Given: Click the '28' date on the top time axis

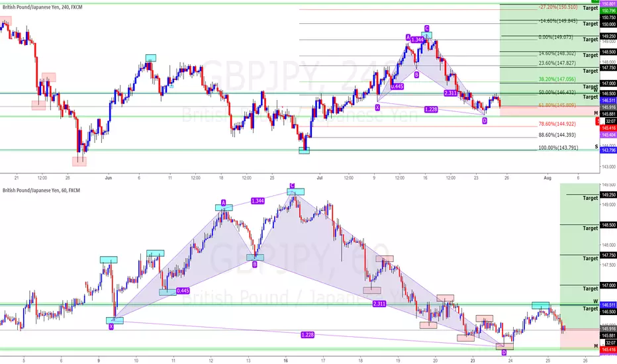Looking at the screenshot, I should (x=68, y=178).
